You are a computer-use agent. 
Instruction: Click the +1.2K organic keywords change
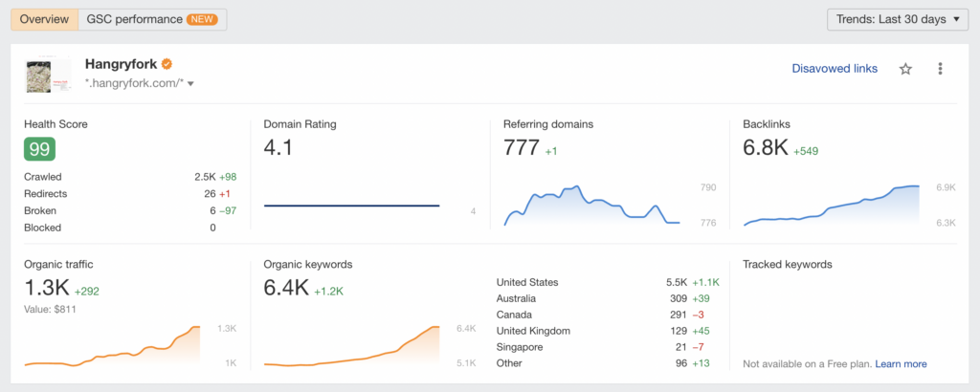pos(329,291)
